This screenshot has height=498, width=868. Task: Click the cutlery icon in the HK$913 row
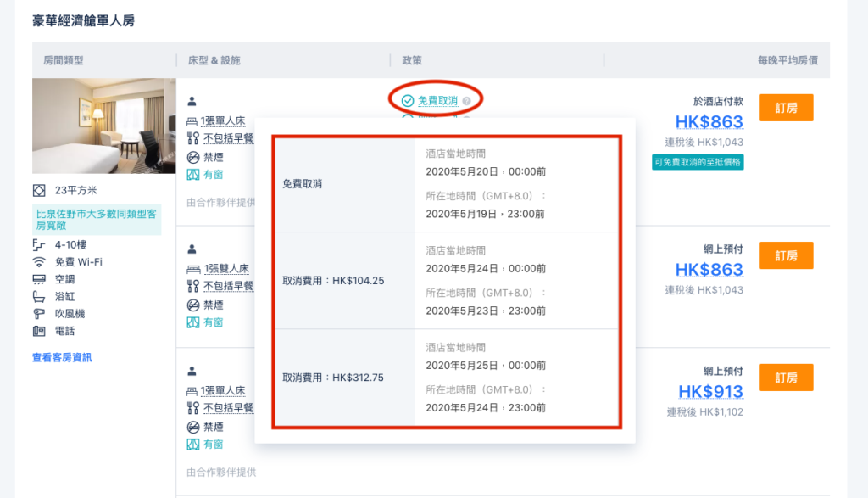click(x=192, y=408)
